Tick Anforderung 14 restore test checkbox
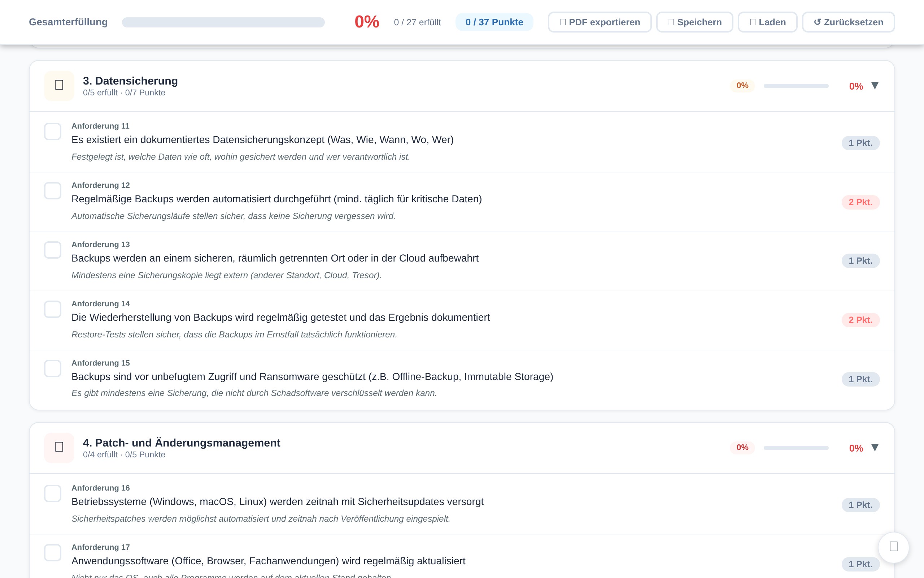The height and width of the screenshot is (578, 924). pos(53,309)
